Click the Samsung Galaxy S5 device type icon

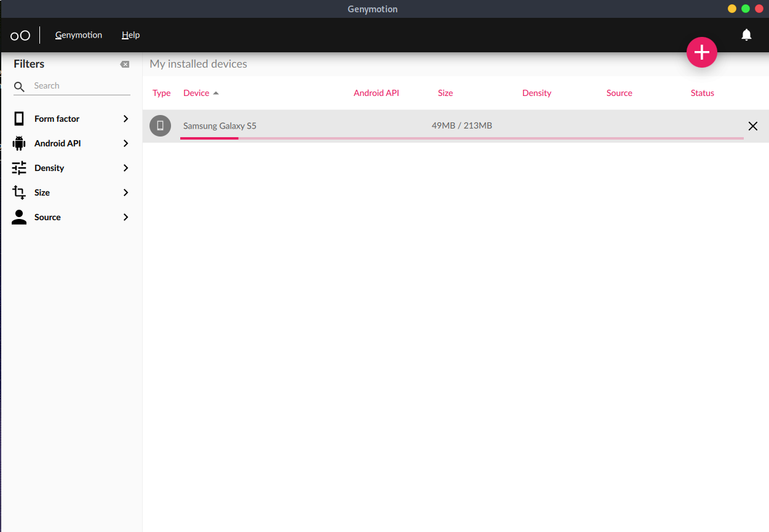(x=160, y=125)
